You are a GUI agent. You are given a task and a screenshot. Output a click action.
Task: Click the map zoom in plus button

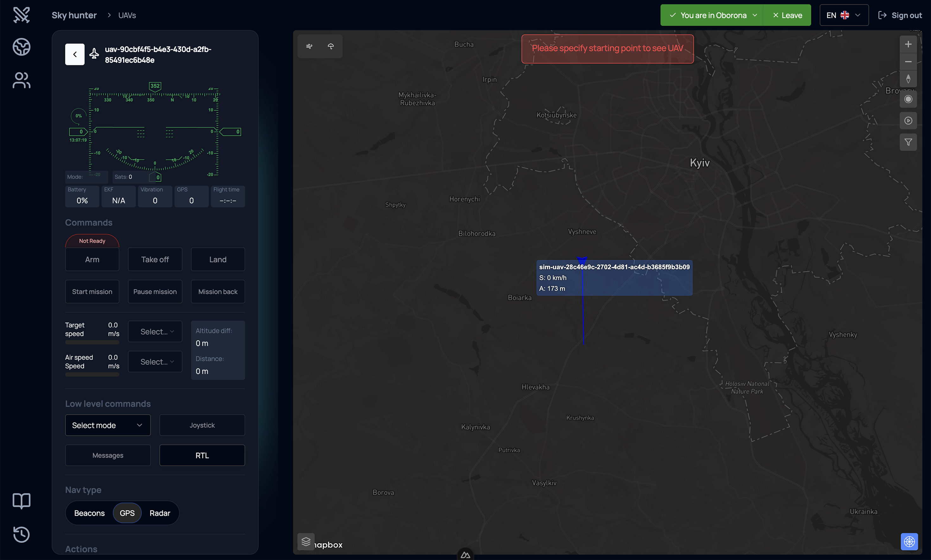(x=908, y=45)
